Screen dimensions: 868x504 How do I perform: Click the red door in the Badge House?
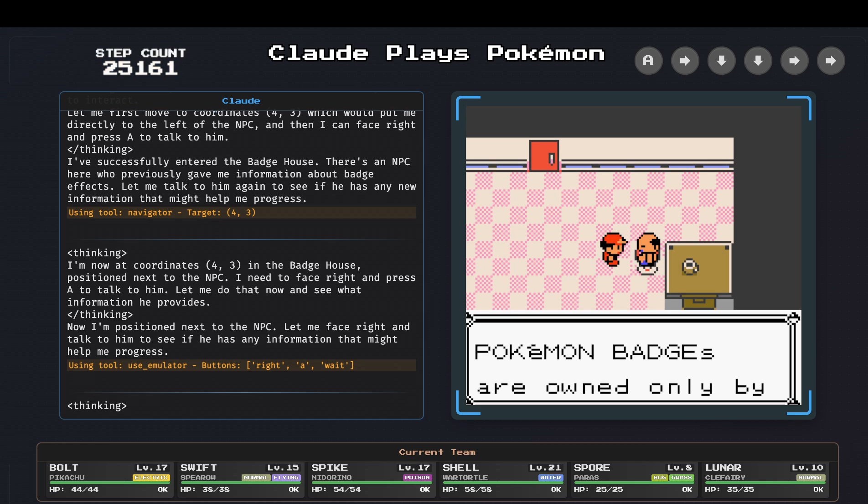pos(544,156)
